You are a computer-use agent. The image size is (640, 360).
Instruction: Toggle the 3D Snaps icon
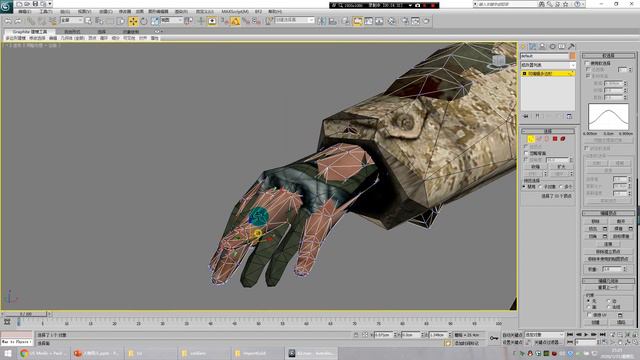pyautogui.click(x=224, y=21)
